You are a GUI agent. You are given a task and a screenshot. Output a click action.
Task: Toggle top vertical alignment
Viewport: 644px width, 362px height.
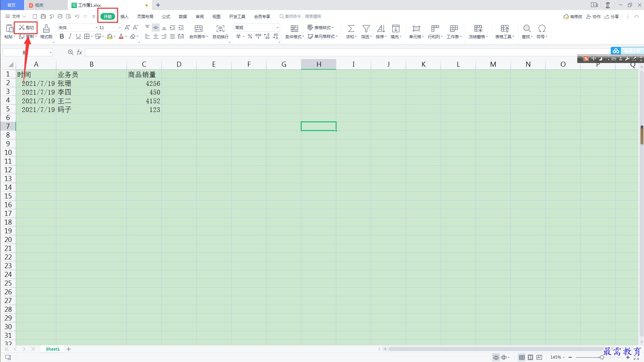tap(147, 27)
